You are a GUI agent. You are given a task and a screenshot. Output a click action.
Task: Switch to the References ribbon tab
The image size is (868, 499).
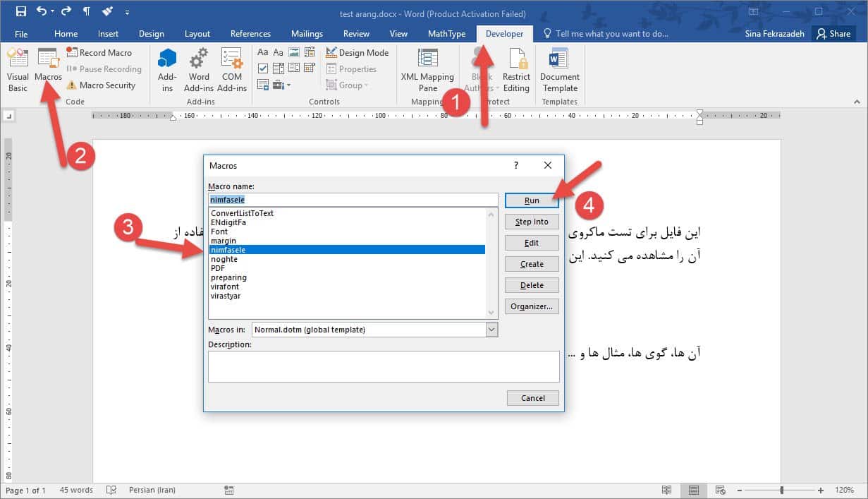click(250, 34)
